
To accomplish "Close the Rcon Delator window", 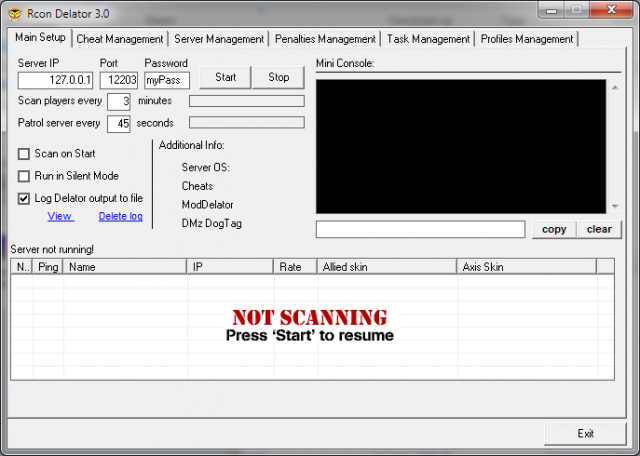I will pyautogui.click(x=611, y=10).
